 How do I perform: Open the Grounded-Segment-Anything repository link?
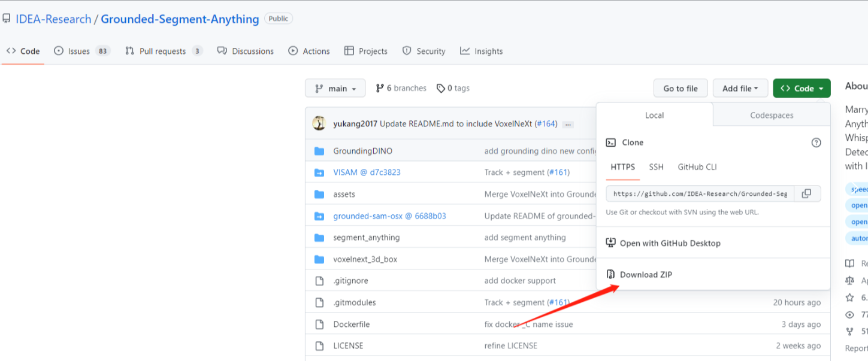180,19
